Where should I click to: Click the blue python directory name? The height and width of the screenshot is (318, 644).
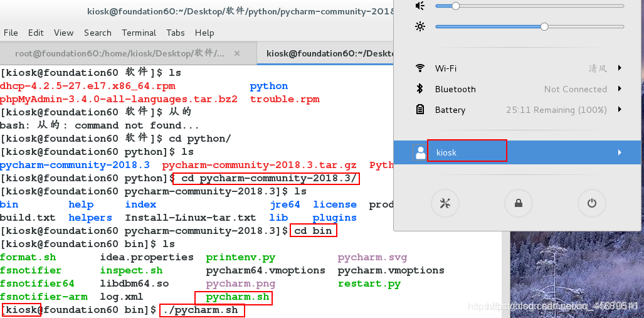tap(269, 87)
